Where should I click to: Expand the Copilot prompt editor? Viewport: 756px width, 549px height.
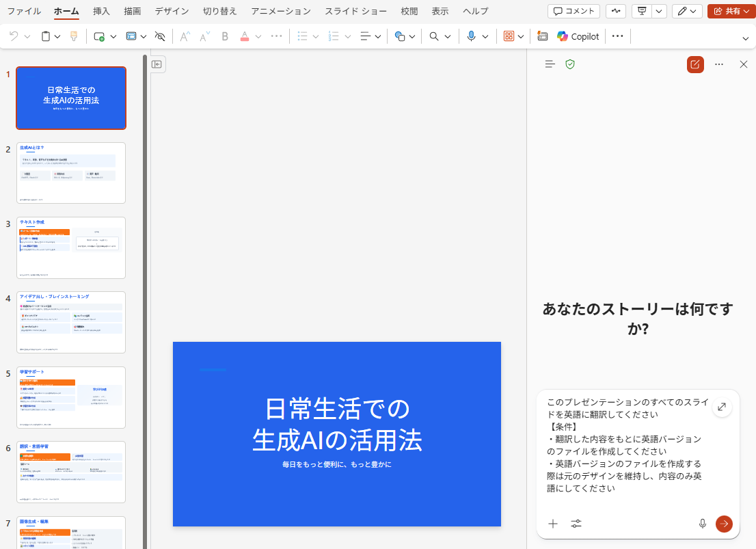click(722, 407)
